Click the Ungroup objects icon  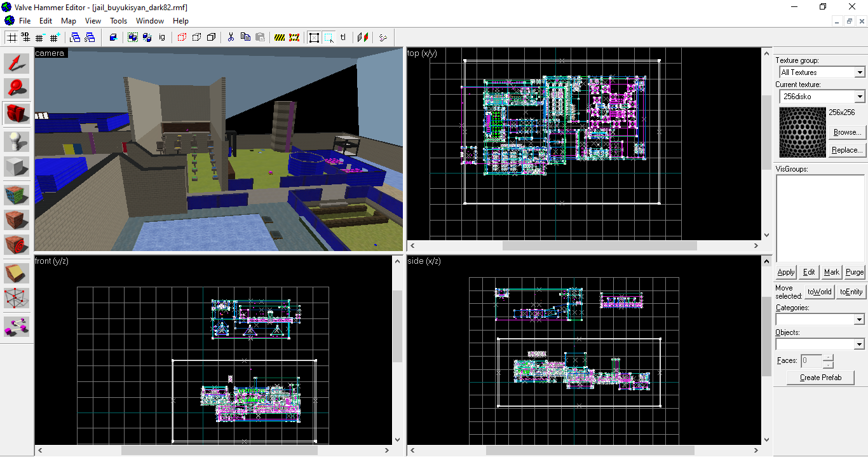tap(147, 38)
